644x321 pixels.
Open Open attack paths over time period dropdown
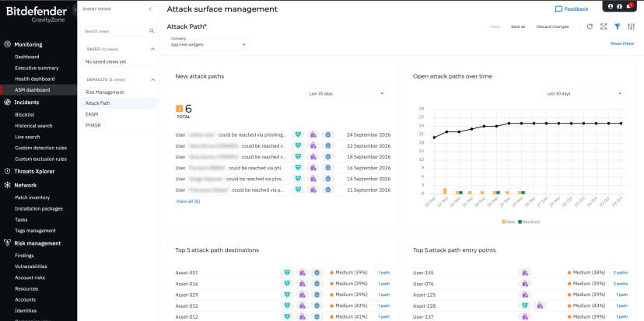[584, 93]
